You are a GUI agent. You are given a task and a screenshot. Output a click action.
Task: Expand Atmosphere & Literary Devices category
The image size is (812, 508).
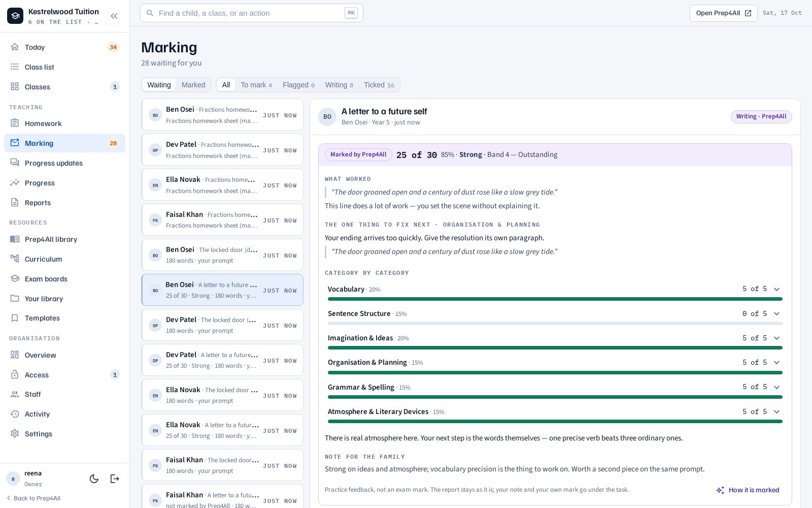click(x=776, y=411)
